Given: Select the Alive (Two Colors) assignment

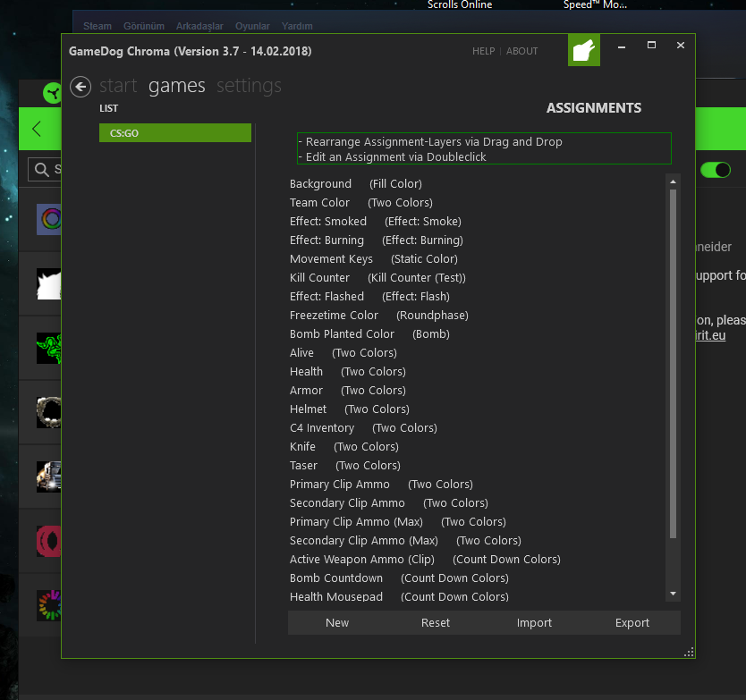Looking at the screenshot, I should pyautogui.click(x=343, y=353).
